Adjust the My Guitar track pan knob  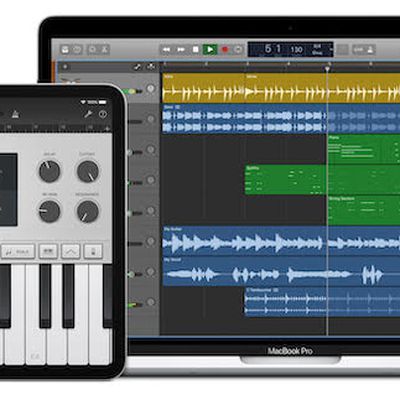pyautogui.click(x=151, y=241)
